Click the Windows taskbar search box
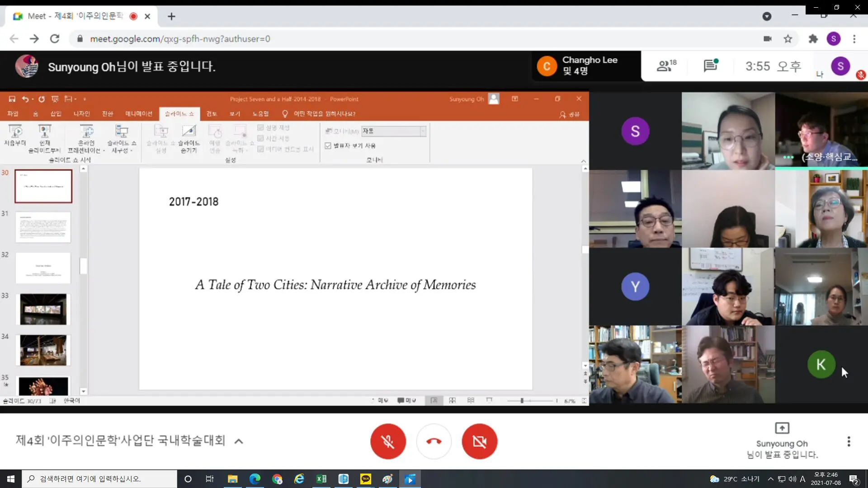This screenshot has width=868, height=488. pyautogui.click(x=99, y=479)
